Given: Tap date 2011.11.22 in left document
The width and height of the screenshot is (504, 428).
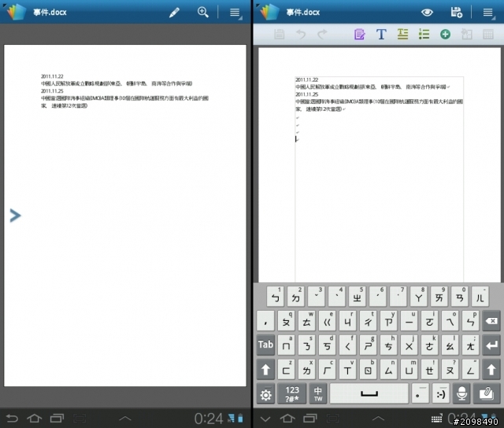Looking at the screenshot, I should click(x=52, y=76).
